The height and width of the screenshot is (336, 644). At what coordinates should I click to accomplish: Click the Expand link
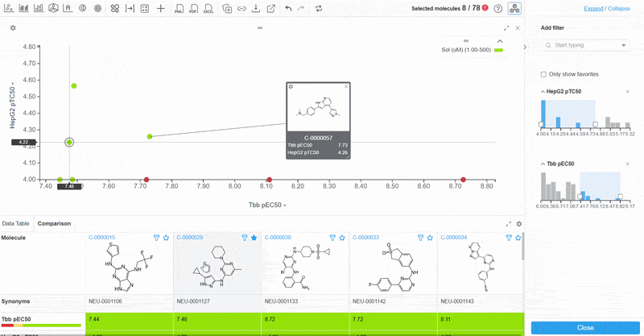point(593,8)
